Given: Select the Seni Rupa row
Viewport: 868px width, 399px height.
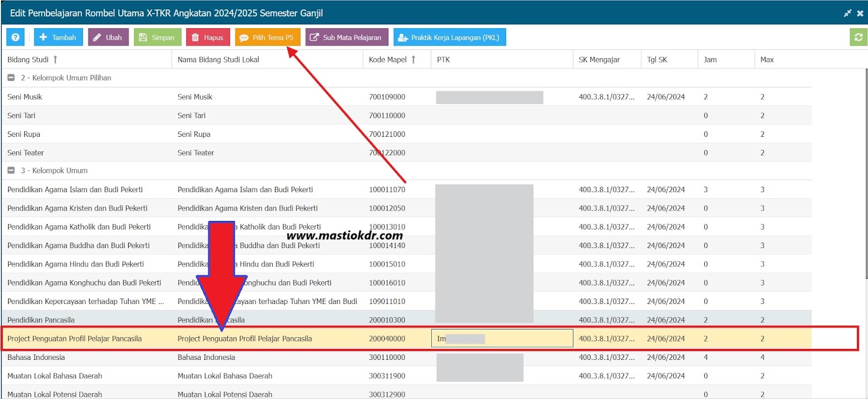Looking at the screenshot, I should click(407, 134).
